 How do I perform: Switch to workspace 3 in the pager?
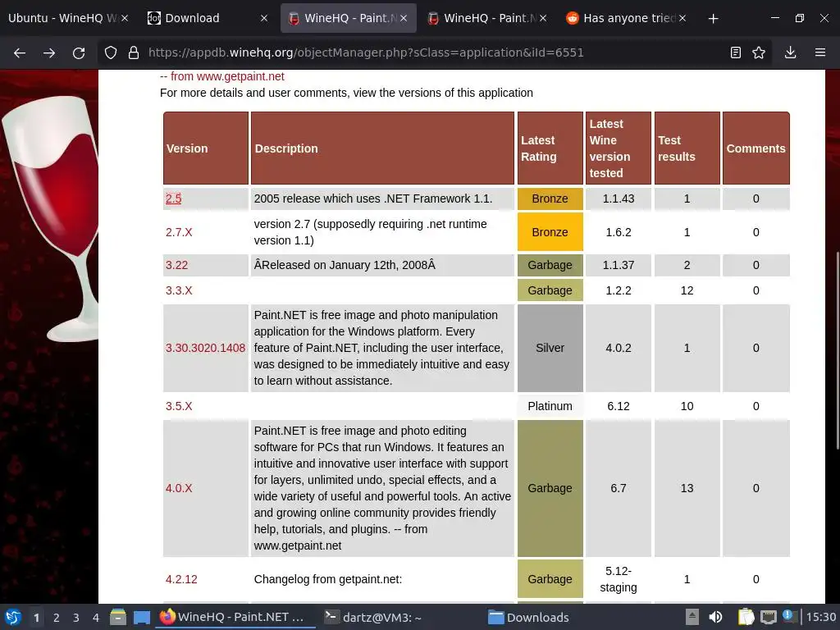tap(76, 618)
